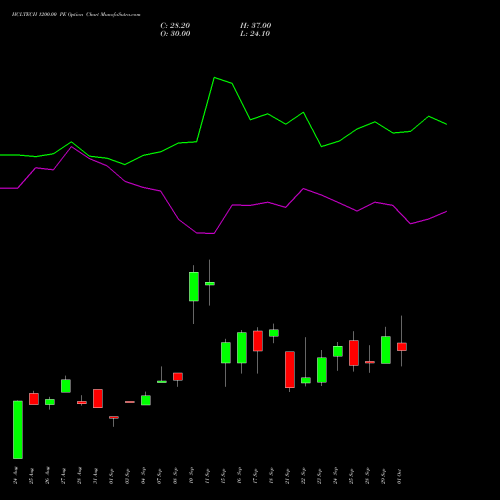Click the red 01 Oct candlestick body
Image resolution: width=500 pixels, height=500 pixels.
[402, 347]
